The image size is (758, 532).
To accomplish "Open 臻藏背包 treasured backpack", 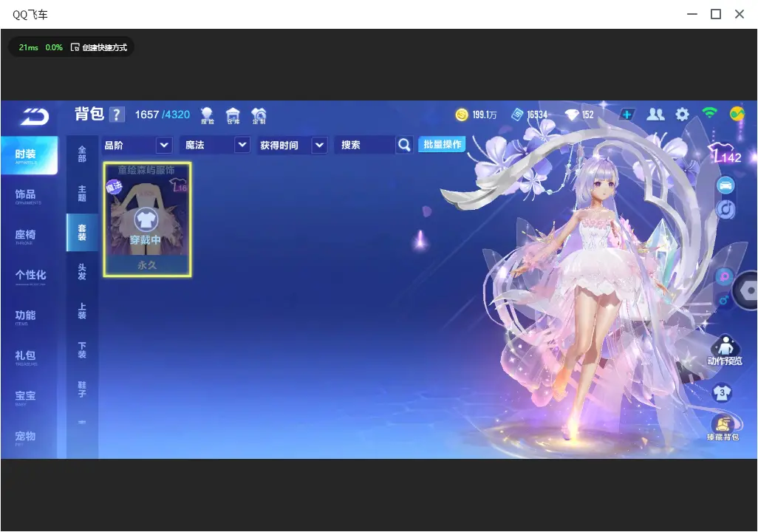I will coord(723,428).
